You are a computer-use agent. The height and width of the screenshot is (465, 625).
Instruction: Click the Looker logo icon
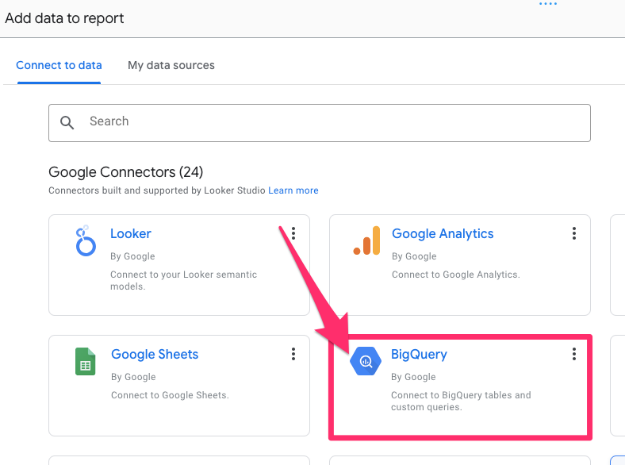pyautogui.click(x=85, y=242)
